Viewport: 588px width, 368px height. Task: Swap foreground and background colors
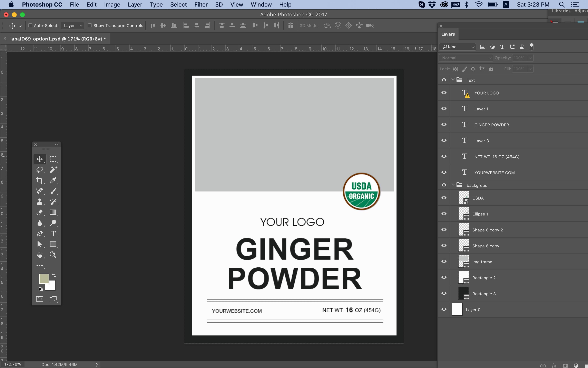tap(54, 276)
